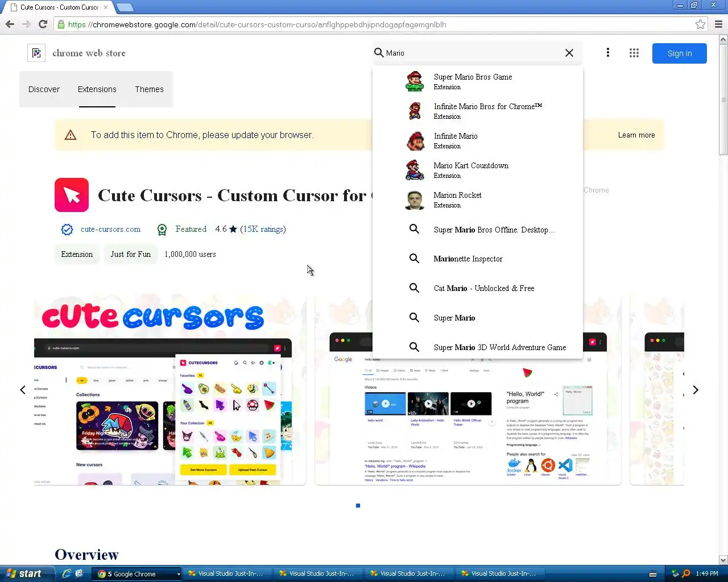Click the Internet Explorer quick launch icon
The width and height of the screenshot is (728, 582).
(x=66, y=573)
